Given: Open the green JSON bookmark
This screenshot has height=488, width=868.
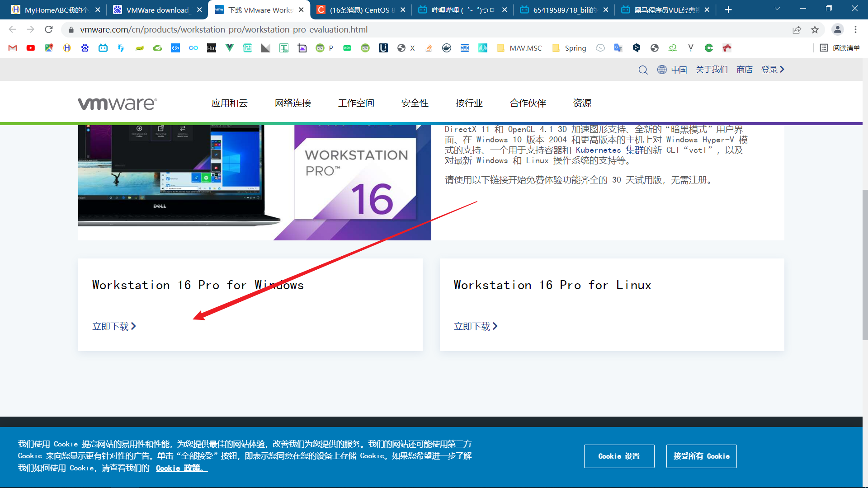Looking at the screenshot, I should pyautogui.click(x=347, y=48).
